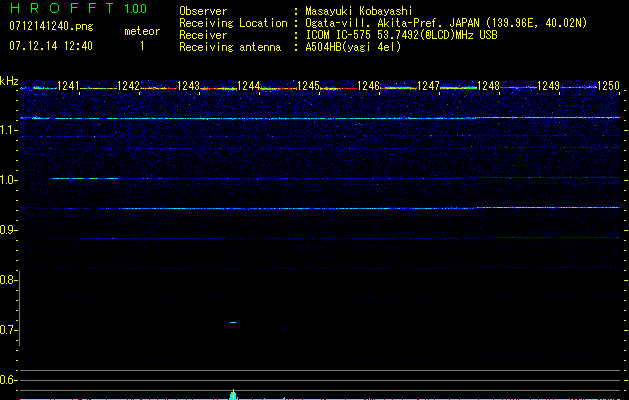The width and height of the screenshot is (629, 400).
Task: Select the meteor count value 1
Action: click(141, 46)
